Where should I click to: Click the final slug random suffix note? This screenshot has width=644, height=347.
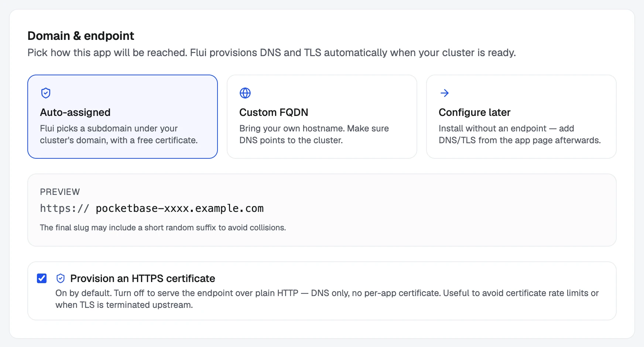pos(163,228)
